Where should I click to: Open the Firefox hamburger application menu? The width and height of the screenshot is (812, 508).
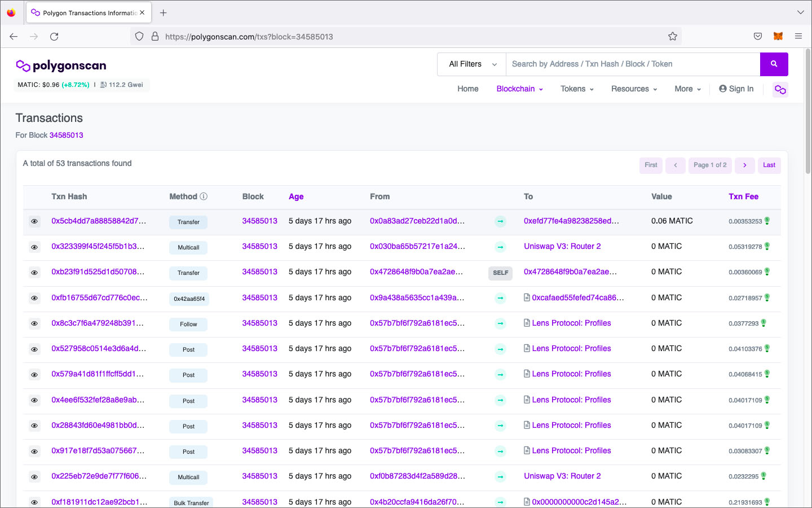pos(798,36)
